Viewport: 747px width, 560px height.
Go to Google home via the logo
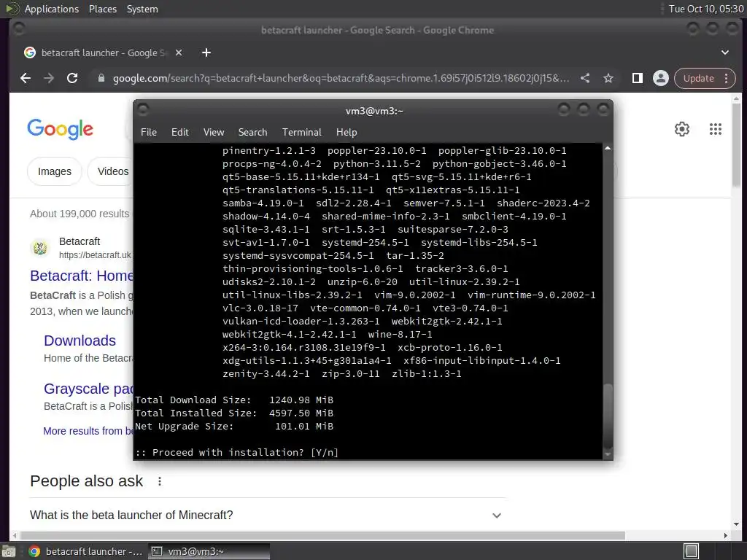pos(60,129)
